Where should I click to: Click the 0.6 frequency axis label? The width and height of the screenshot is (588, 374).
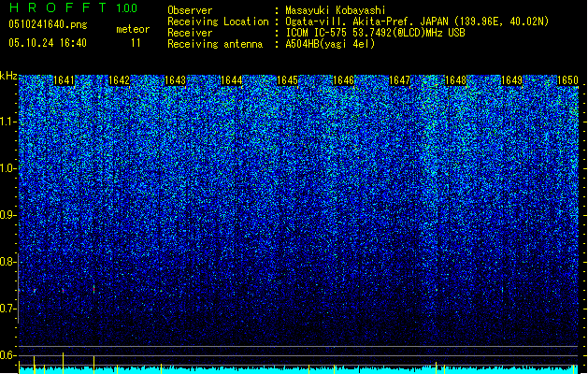click(7, 355)
